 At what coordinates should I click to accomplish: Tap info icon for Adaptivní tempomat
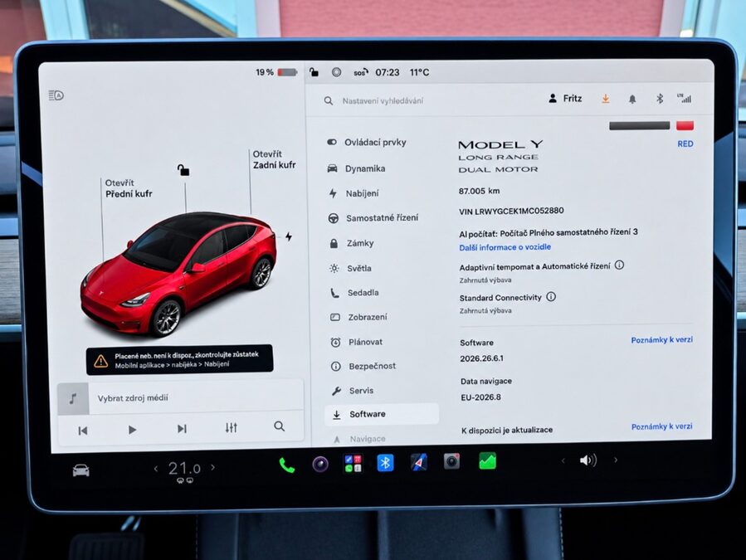pos(619,265)
